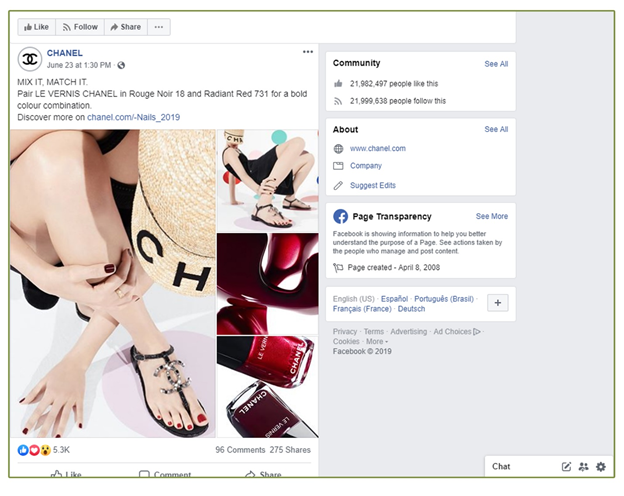Open Chat settings gear icon
Viewport: 624px width, 496px height.
click(x=601, y=467)
